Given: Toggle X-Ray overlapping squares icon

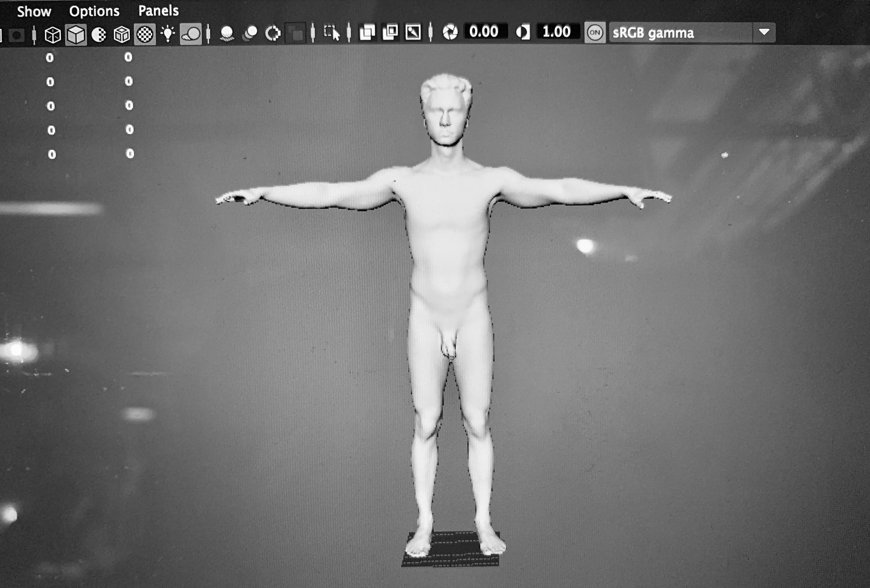Looking at the screenshot, I should tap(367, 33).
